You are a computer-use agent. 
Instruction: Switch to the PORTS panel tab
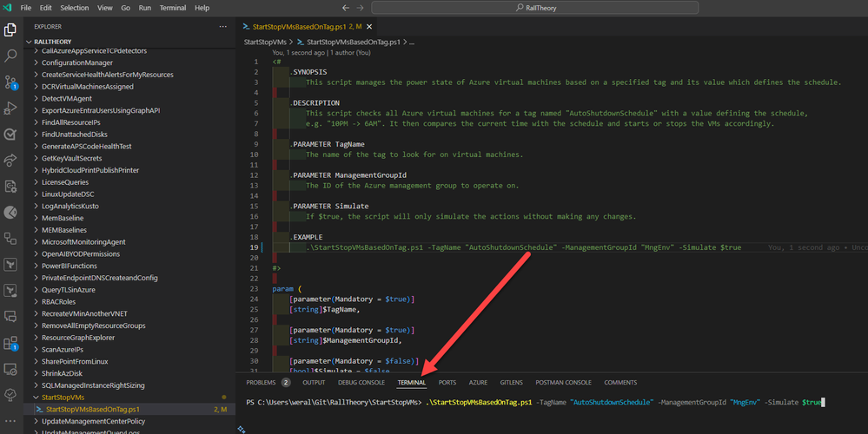point(447,383)
